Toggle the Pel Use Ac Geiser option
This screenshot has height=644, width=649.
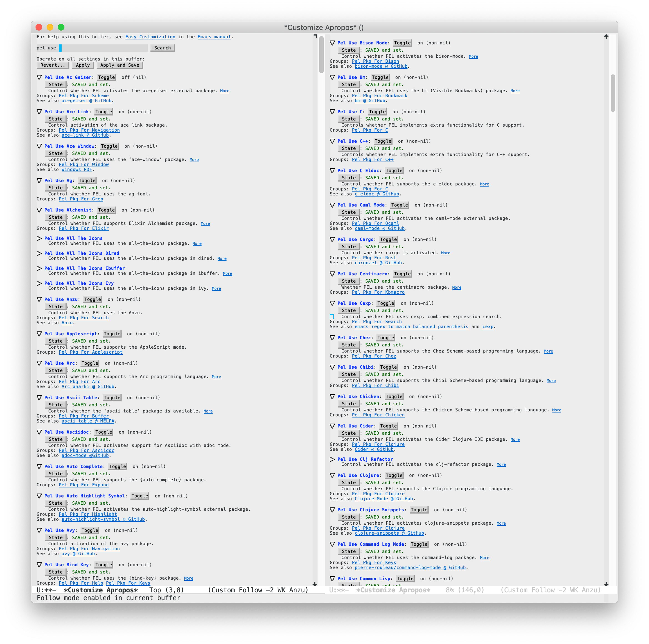pos(107,77)
